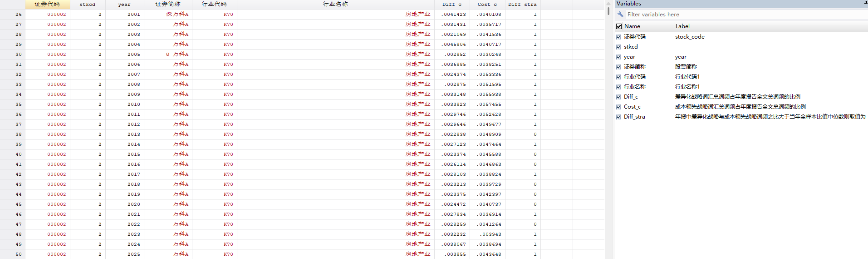The width and height of the screenshot is (868, 259).
Task: Select the year column header
Action: pyautogui.click(x=124, y=4)
